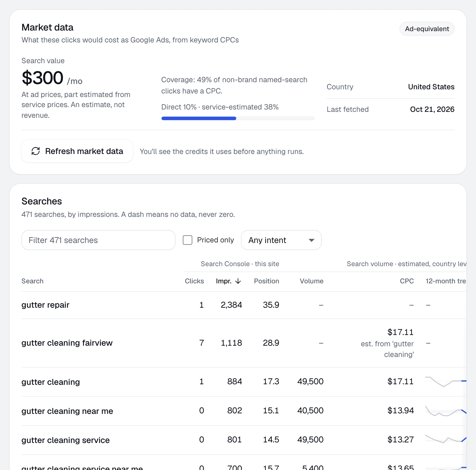Viewport: 476px width, 470px height.
Task: Click the $13.94 CPC value
Action: click(400, 410)
